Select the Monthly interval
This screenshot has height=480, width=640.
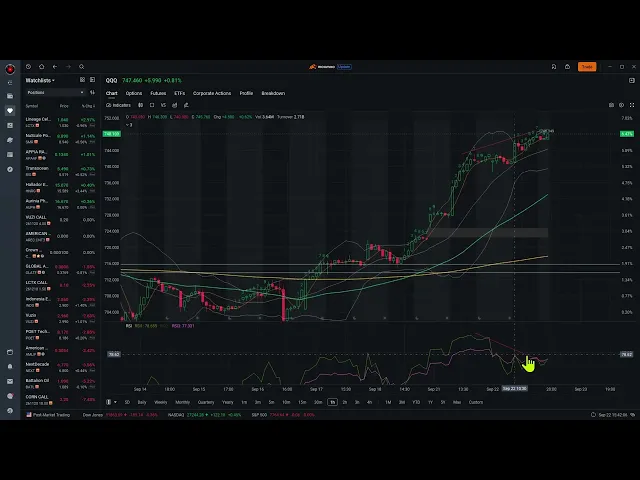click(x=182, y=402)
